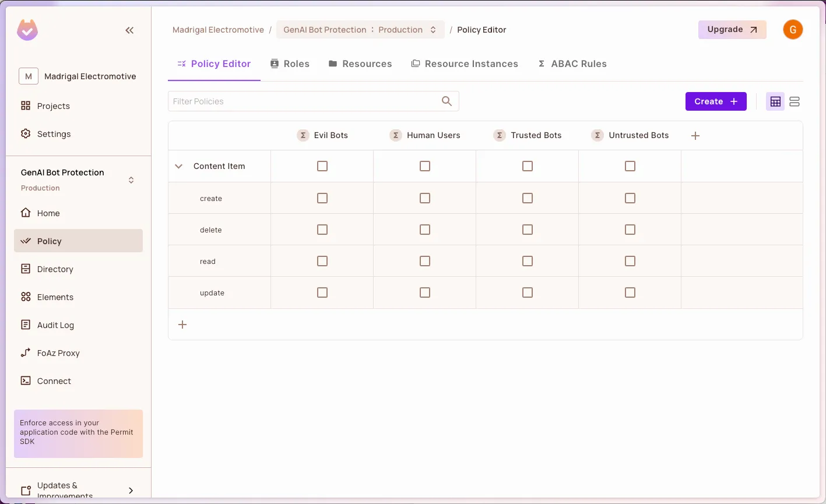Click the search magnifier icon in filter

pos(447,101)
